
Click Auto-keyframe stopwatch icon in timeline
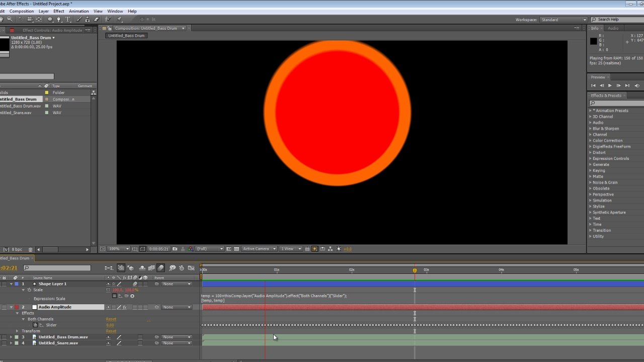(182, 268)
